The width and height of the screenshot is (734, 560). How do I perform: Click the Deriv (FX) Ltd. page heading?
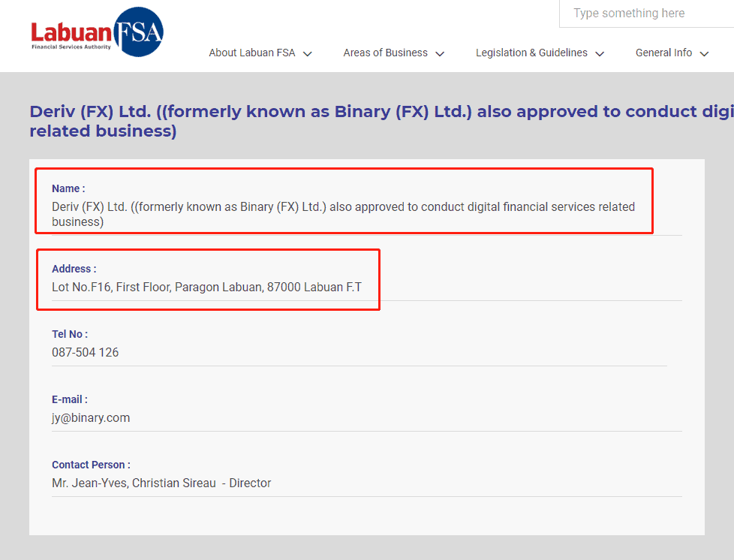[381, 122]
